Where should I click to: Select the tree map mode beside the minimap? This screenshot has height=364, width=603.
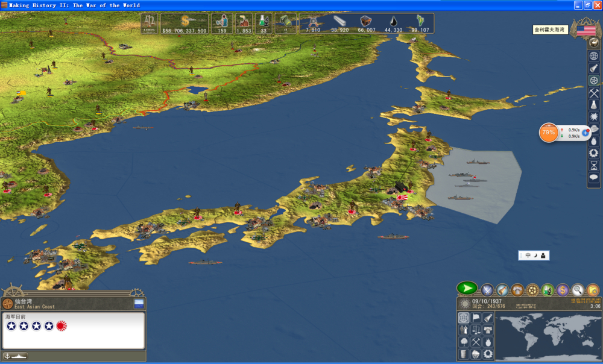point(464,342)
